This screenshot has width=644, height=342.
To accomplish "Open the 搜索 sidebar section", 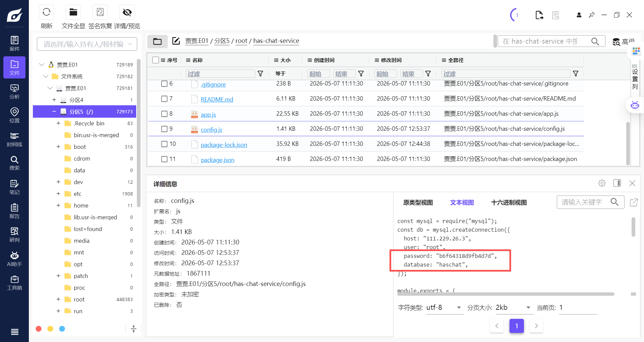I will coord(14,163).
